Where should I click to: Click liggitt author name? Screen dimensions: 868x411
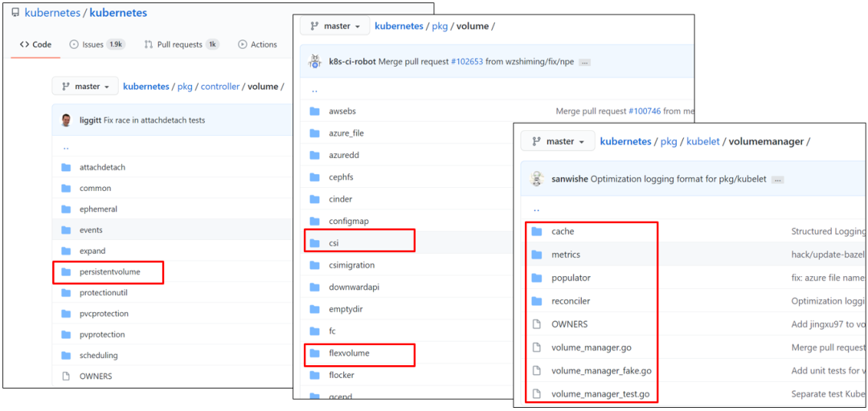click(88, 120)
